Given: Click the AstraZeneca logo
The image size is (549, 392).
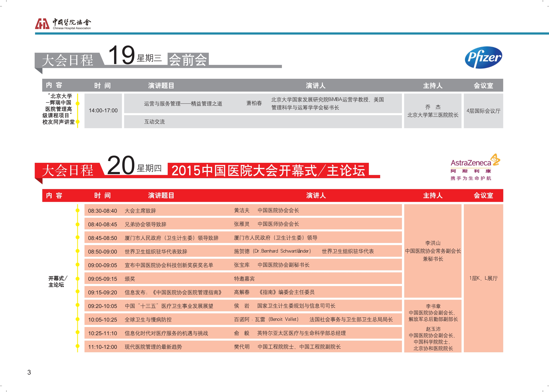Looking at the screenshot, I should 475,167.
